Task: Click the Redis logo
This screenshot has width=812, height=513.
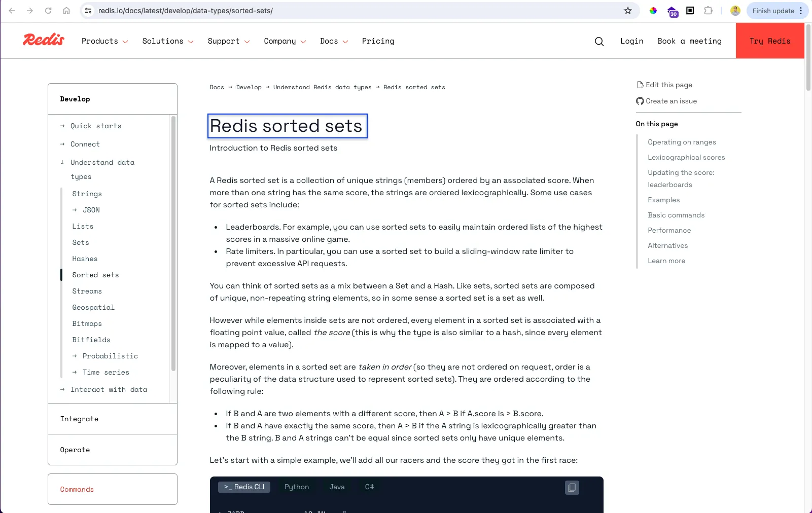Action: [x=44, y=40]
